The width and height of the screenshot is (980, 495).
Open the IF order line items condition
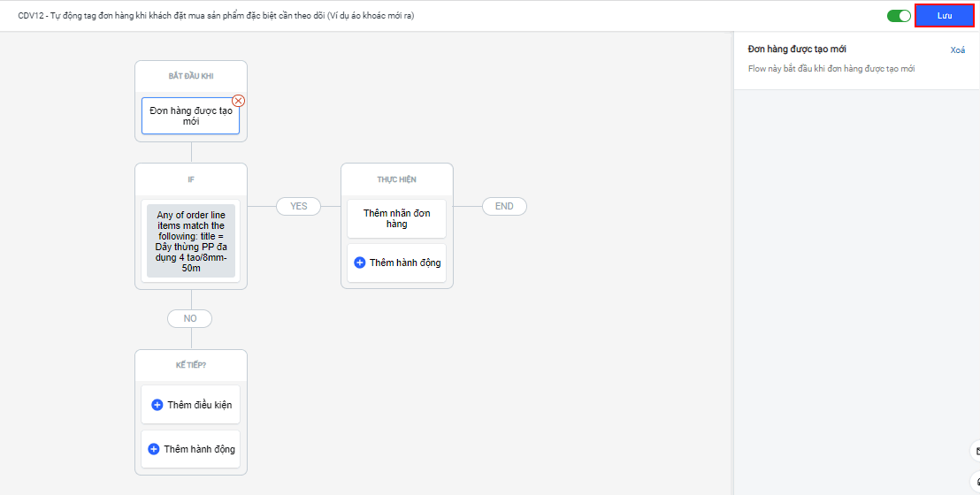point(191,241)
